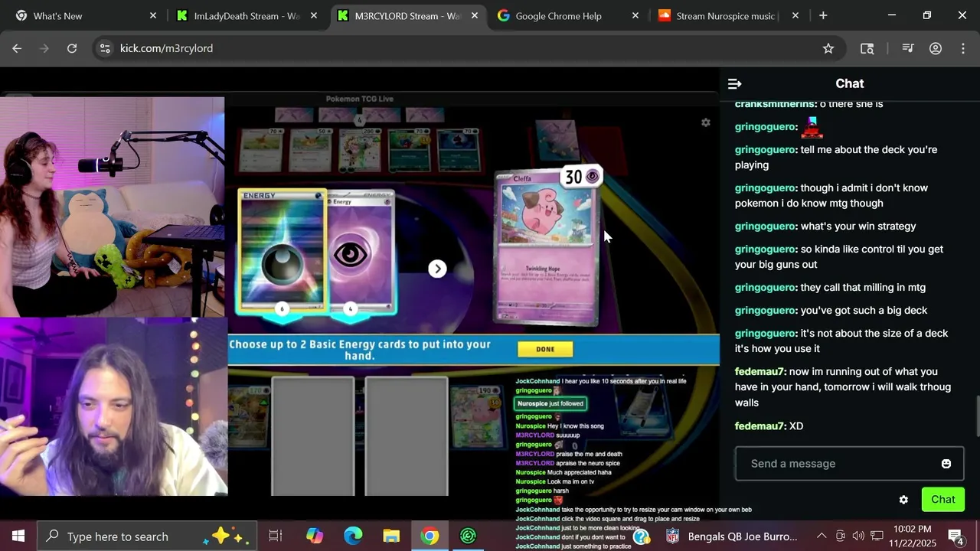Open Task View on the taskbar
The image size is (980, 551).
(x=276, y=536)
